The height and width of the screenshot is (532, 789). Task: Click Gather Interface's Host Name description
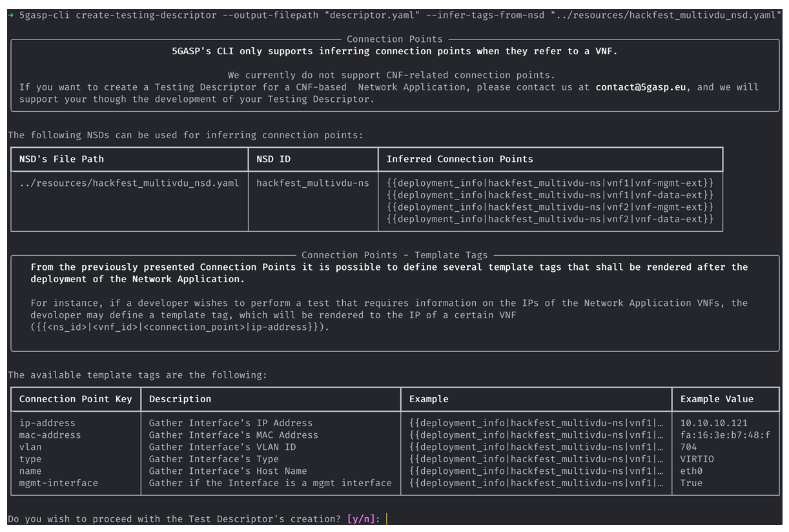click(x=228, y=471)
